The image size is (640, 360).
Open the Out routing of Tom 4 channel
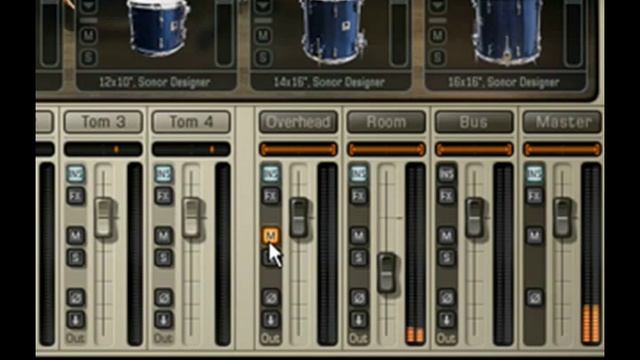click(164, 338)
